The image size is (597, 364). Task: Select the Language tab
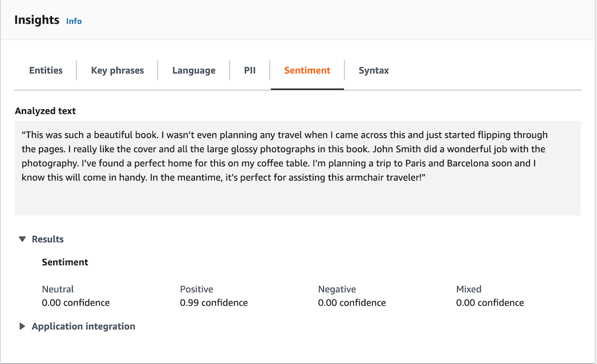coord(193,70)
